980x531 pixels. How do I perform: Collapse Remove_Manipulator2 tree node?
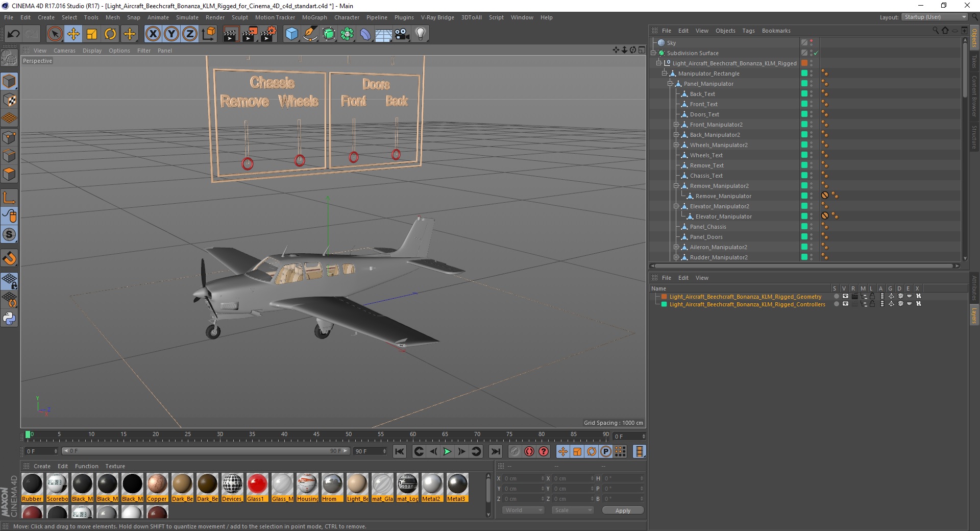[676, 185]
